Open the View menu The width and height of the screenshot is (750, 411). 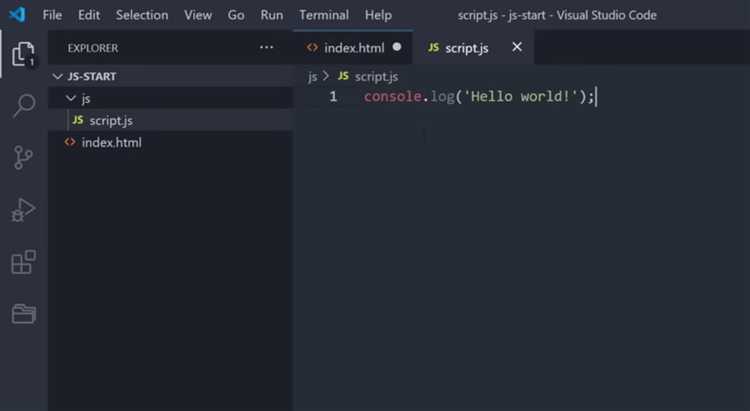click(x=198, y=15)
